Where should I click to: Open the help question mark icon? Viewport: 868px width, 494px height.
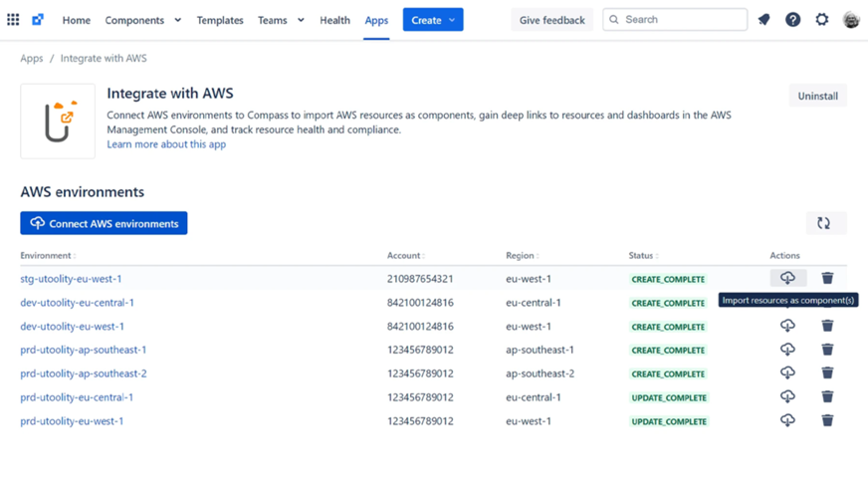792,20
